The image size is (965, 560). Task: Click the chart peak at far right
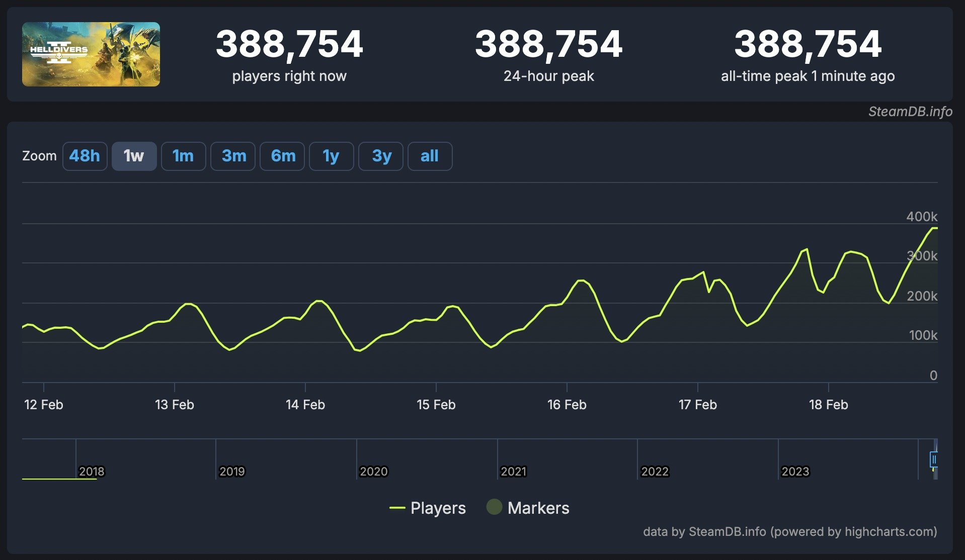[934, 228]
